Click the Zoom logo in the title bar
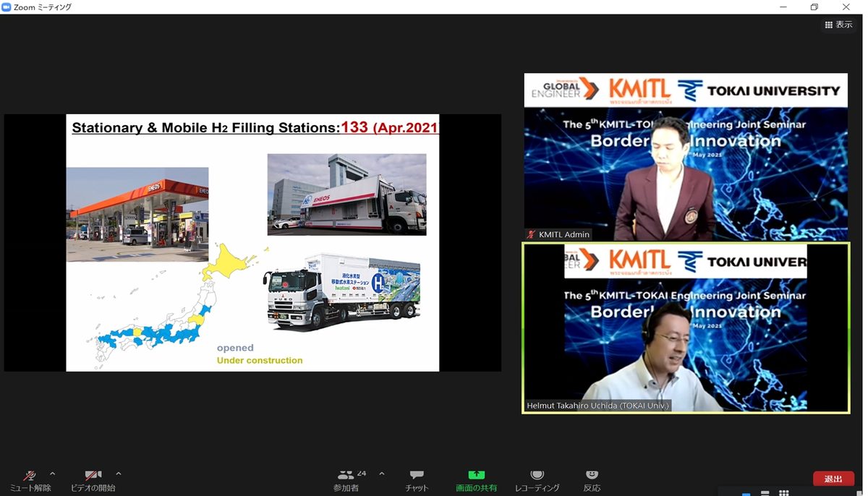The width and height of the screenshot is (868, 496). (7, 7)
